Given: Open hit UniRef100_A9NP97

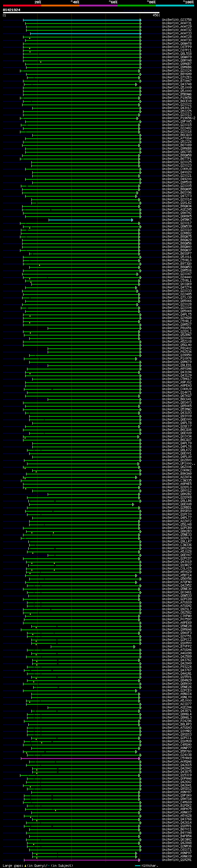Looking at the screenshot, I should click(177, 853).
